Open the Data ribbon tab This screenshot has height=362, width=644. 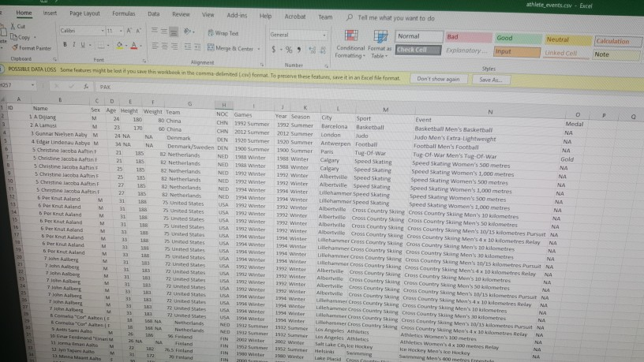(x=154, y=14)
